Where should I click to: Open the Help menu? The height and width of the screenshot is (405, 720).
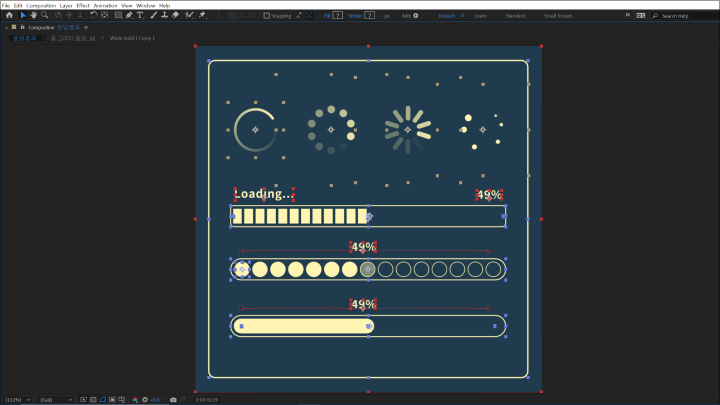(x=164, y=6)
